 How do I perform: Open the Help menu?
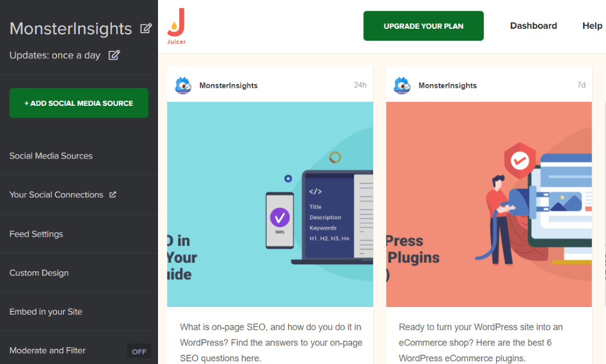coord(591,25)
